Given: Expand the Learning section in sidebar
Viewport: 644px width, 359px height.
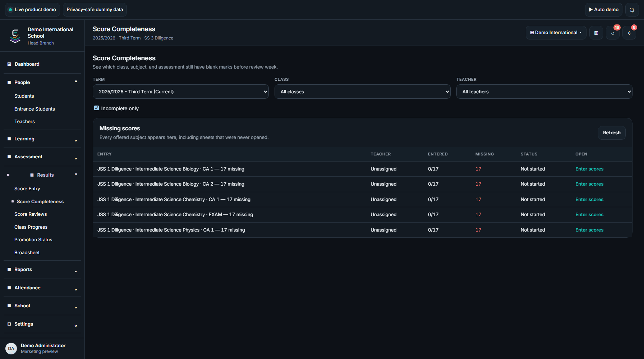Looking at the screenshot, I should click(42, 139).
